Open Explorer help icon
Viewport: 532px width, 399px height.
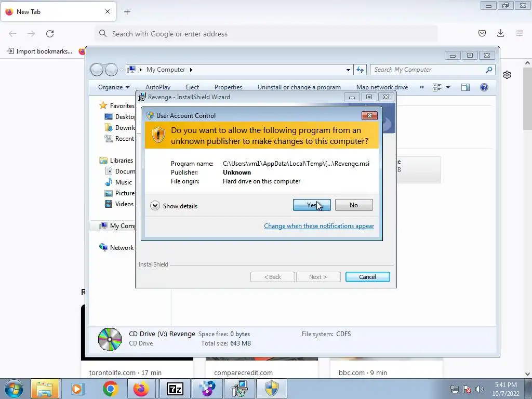tap(484, 87)
